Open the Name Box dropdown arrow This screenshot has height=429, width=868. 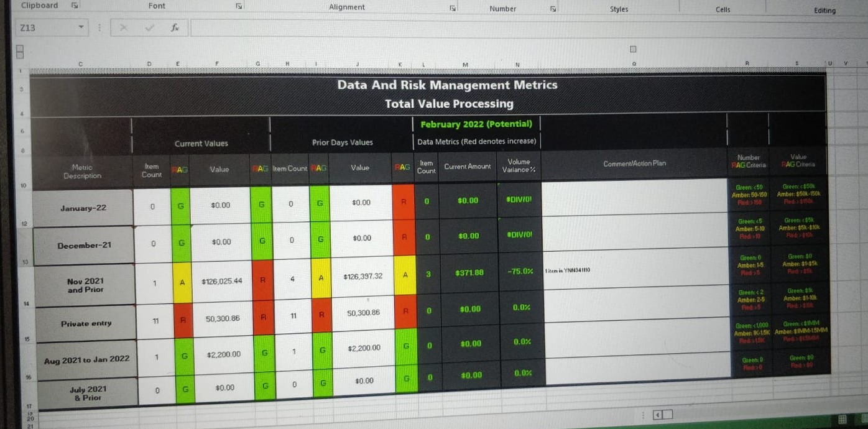click(83, 27)
